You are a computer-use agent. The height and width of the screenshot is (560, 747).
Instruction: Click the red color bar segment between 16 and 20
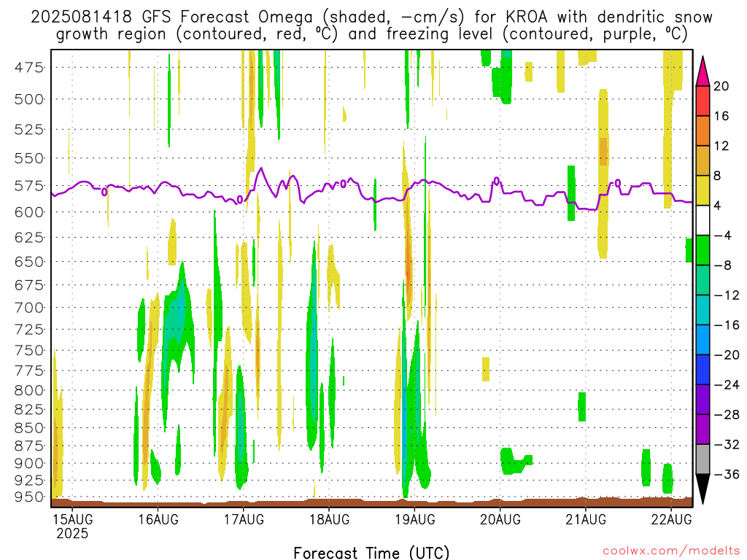pos(703,101)
